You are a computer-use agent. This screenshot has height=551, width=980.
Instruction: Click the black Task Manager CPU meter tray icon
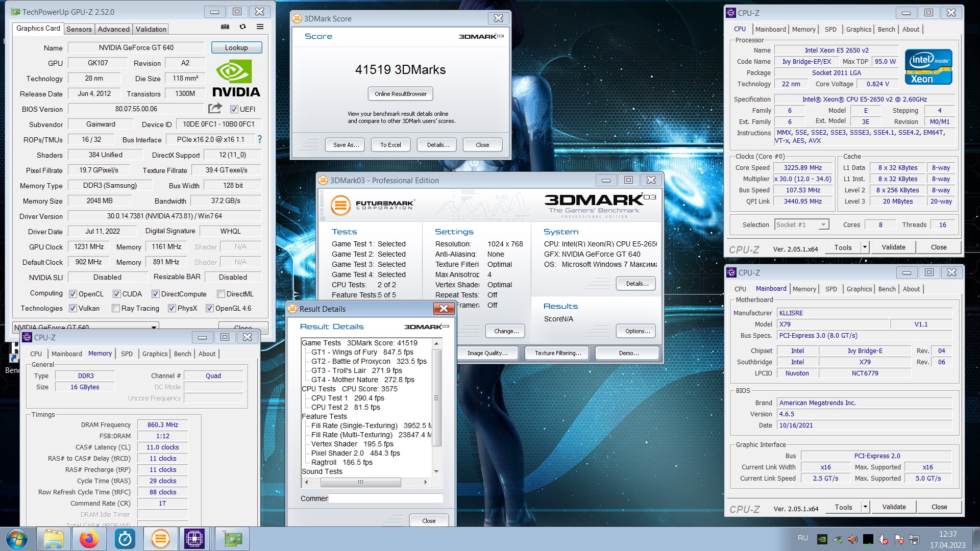(x=868, y=539)
